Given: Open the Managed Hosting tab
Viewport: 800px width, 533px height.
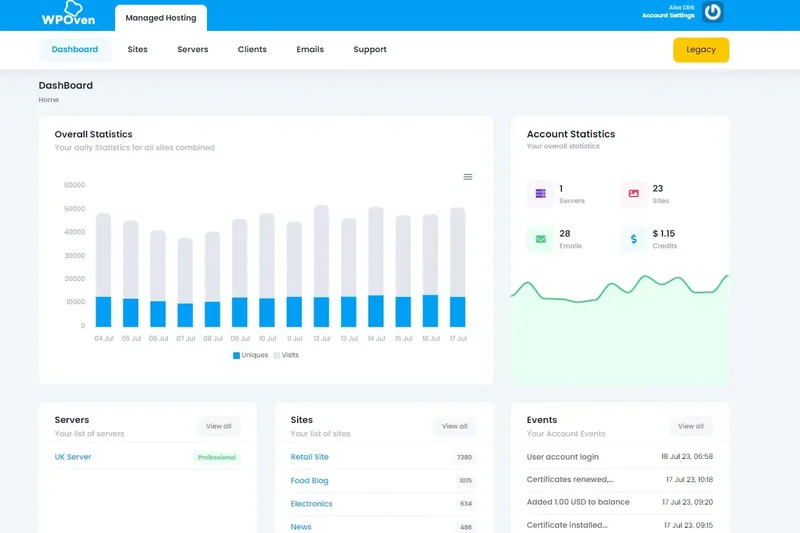Looking at the screenshot, I should tap(161, 18).
